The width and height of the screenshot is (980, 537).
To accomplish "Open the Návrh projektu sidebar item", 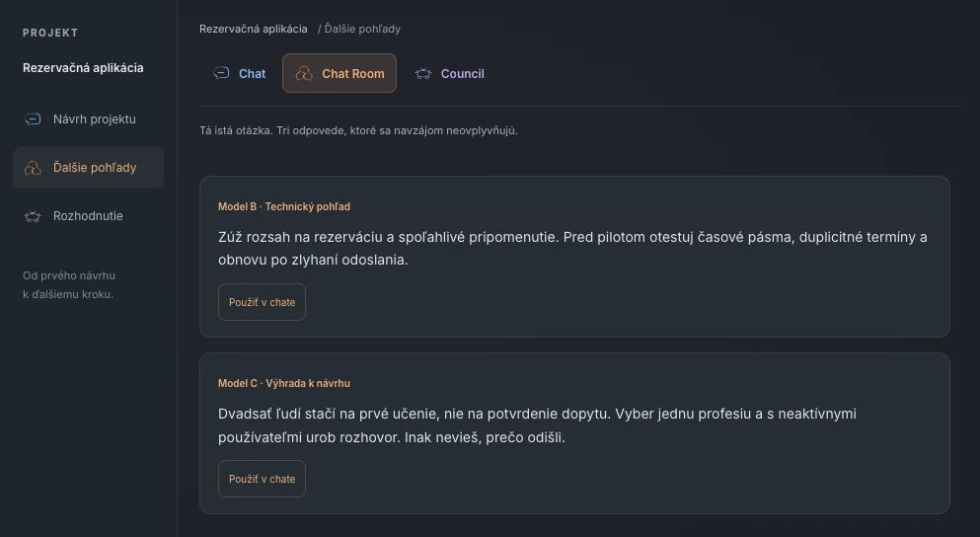I will point(88,118).
